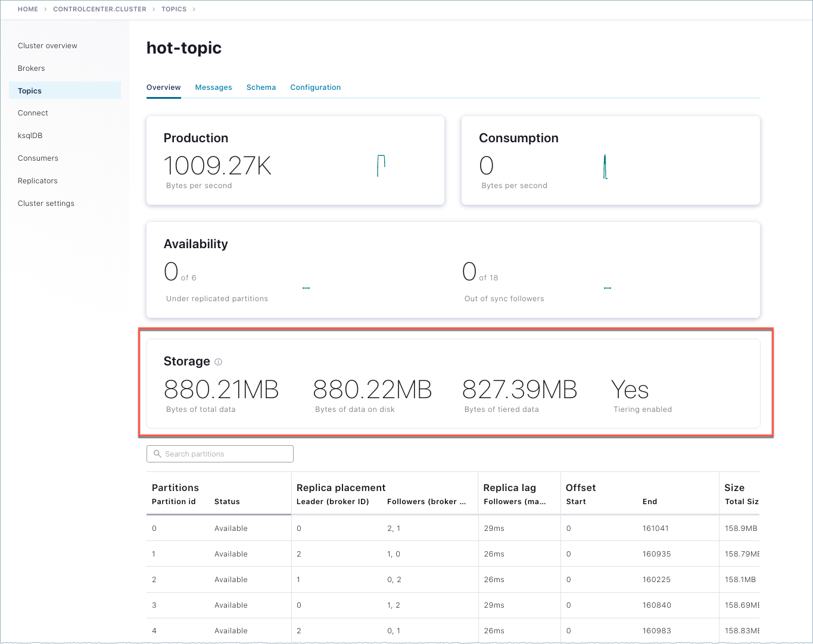Click CONTROLCENTER.CLUSTER breadcrumb link
This screenshot has width=813, height=644.
coord(99,10)
